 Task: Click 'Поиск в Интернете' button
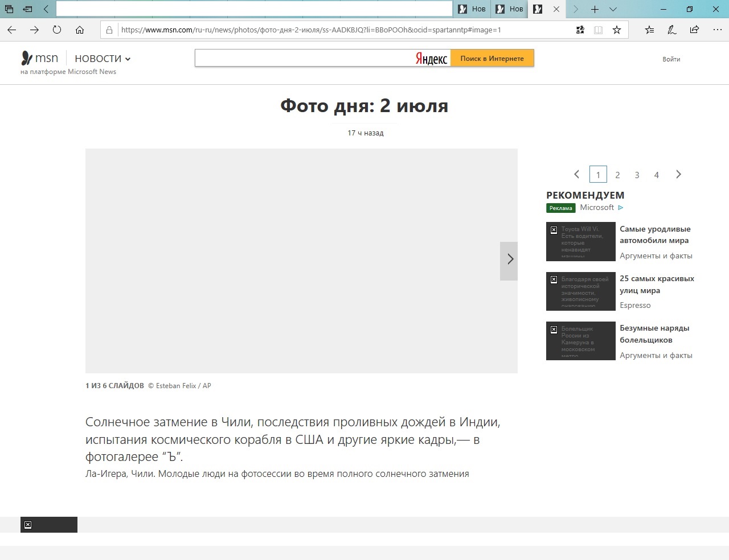[492, 58]
